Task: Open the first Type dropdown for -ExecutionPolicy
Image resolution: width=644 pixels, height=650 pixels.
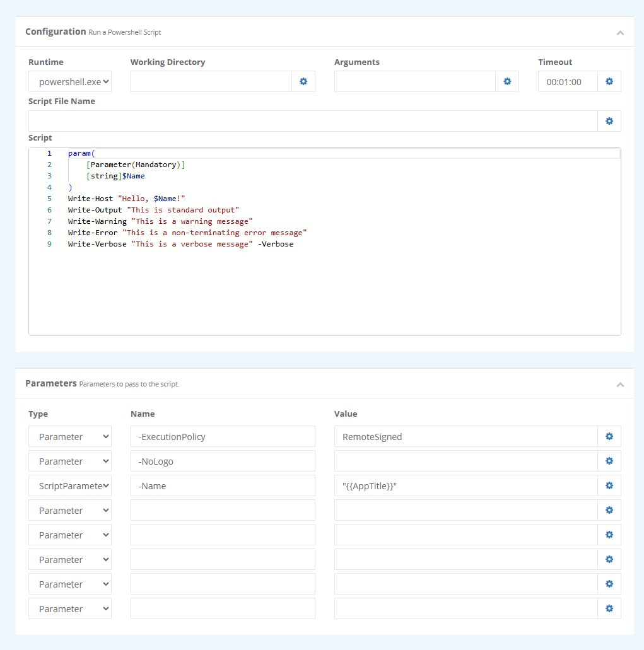Action: [69, 436]
